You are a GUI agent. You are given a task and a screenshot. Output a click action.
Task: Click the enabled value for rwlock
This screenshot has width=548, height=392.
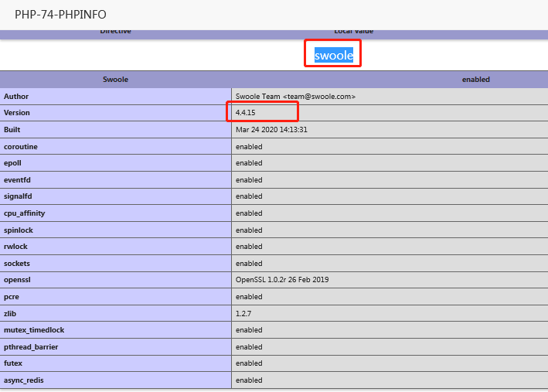249,246
